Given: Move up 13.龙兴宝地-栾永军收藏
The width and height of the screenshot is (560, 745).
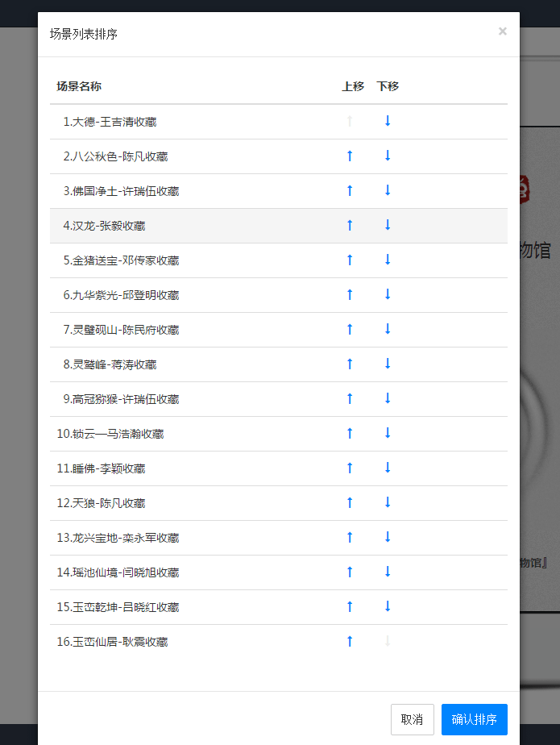Looking at the screenshot, I should [350, 537].
